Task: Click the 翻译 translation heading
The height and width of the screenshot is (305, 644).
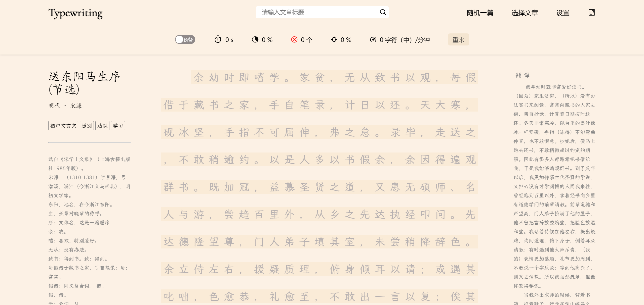Action: pos(522,75)
